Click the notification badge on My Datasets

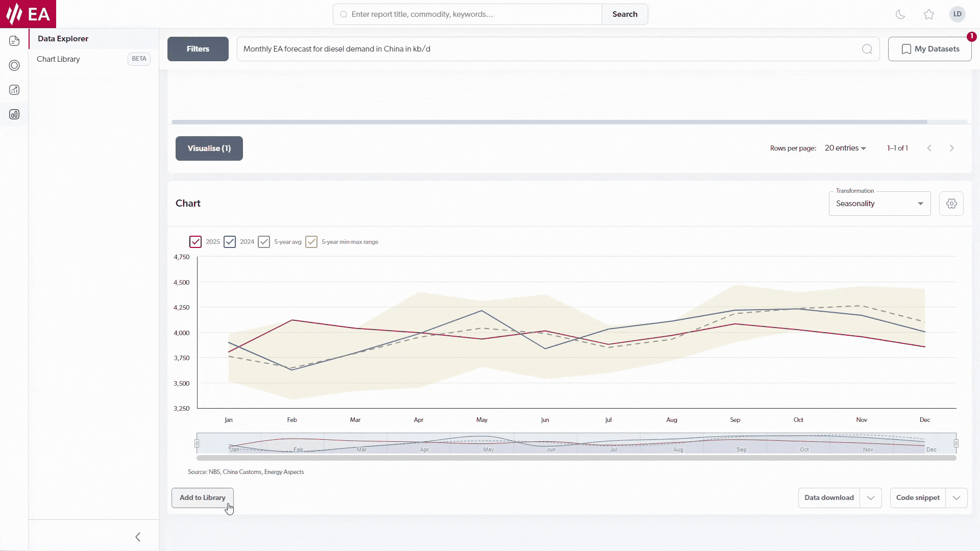click(x=972, y=37)
